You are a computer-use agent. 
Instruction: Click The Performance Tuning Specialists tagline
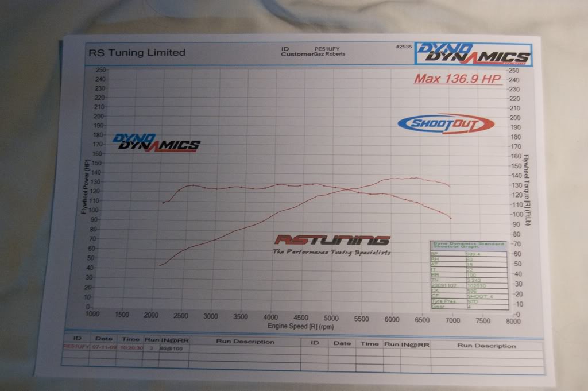332,251
